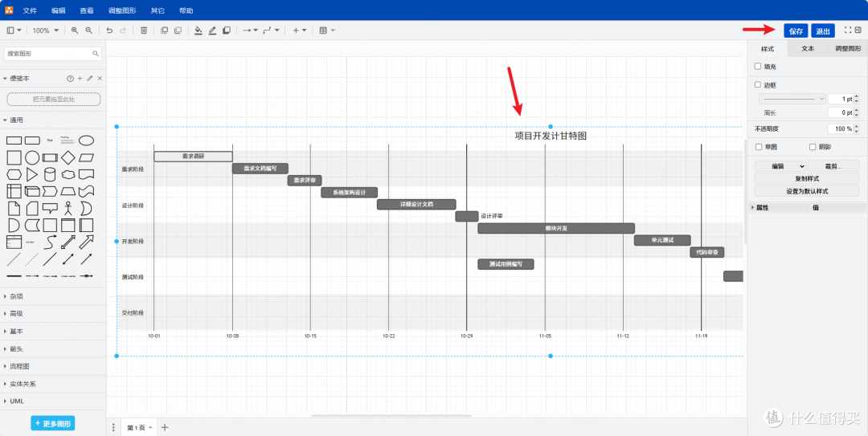Open the 其它 menu
Image resolution: width=868 pixels, height=436 pixels.
click(x=158, y=10)
